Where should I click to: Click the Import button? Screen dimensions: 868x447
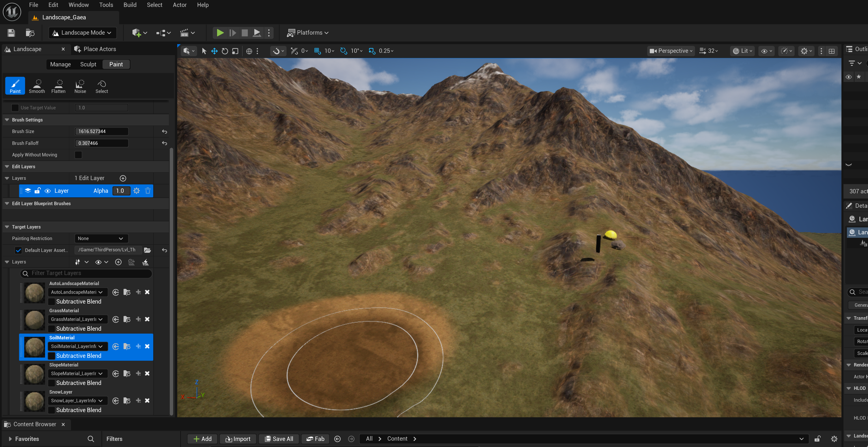coord(238,439)
